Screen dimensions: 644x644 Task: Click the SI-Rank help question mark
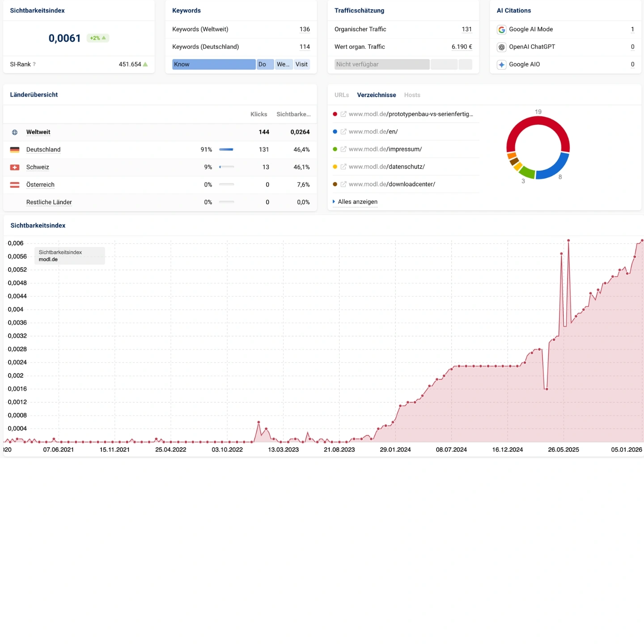coord(34,64)
